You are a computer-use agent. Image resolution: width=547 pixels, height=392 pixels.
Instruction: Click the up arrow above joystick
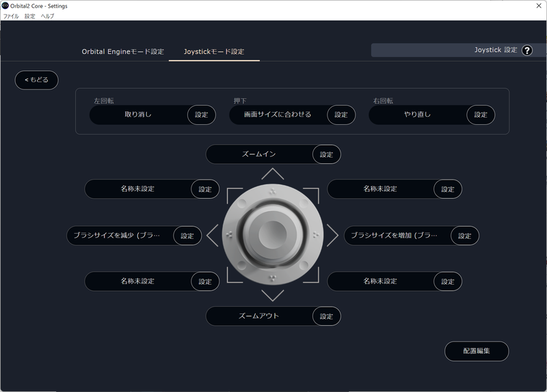(x=272, y=174)
